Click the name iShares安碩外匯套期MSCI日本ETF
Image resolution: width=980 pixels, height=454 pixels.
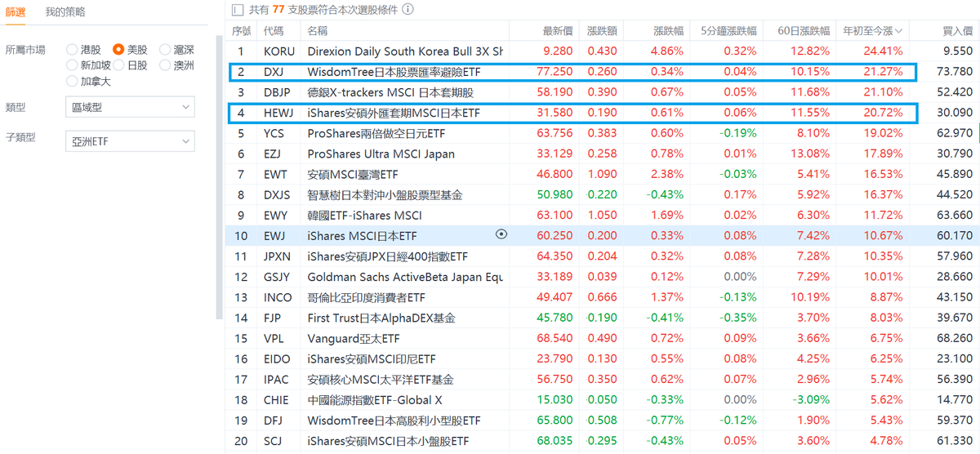(394, 112)
